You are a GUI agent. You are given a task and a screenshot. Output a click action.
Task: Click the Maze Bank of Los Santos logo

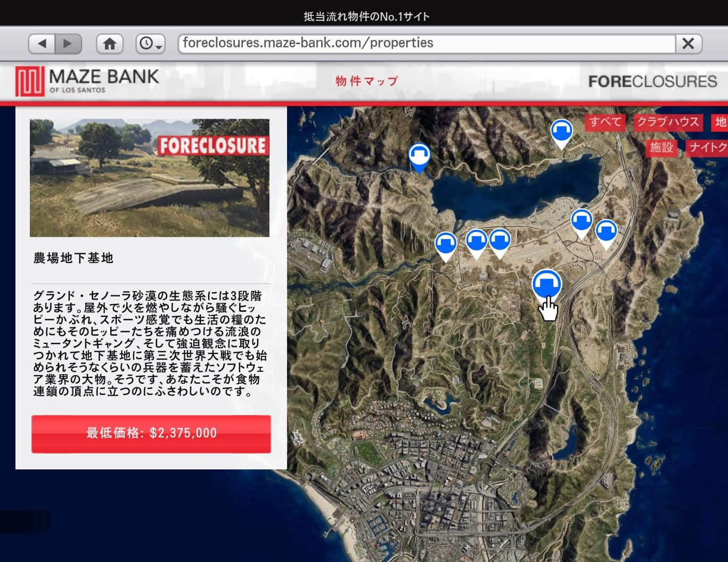click(x=87, y=81)
